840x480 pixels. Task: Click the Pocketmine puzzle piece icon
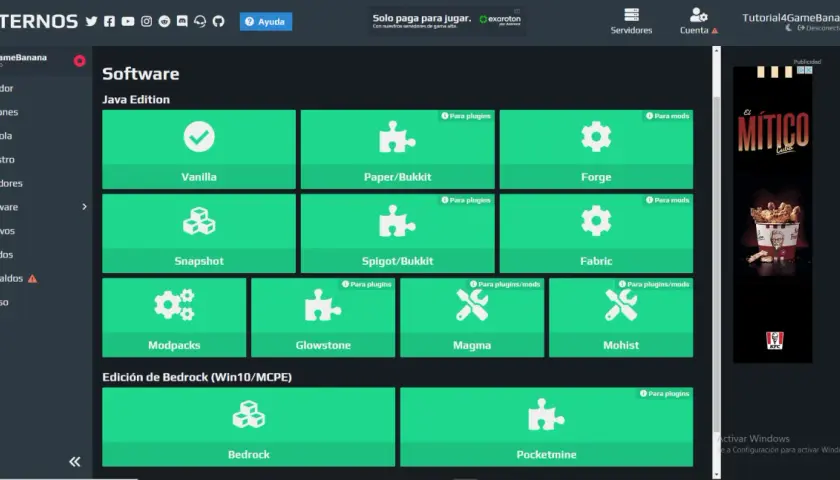(x=546, y=415)
